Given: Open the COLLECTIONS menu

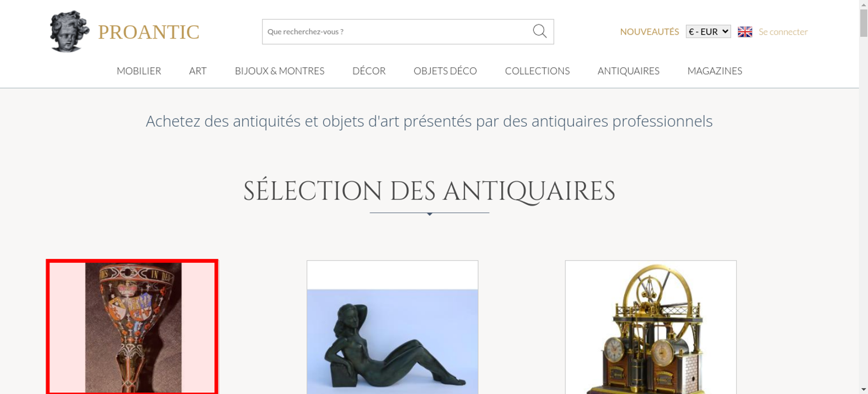Looking at the screenshot, I should [537, 71].
